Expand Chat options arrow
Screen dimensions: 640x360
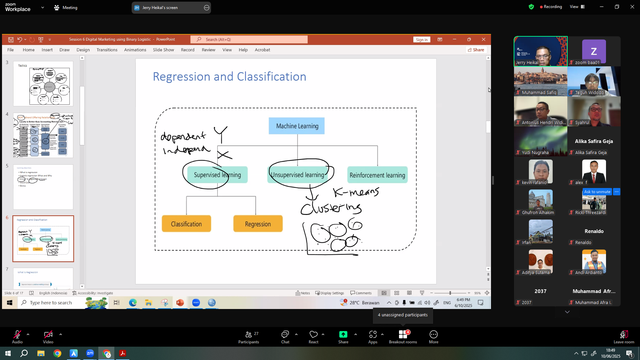tap(296, 334)
